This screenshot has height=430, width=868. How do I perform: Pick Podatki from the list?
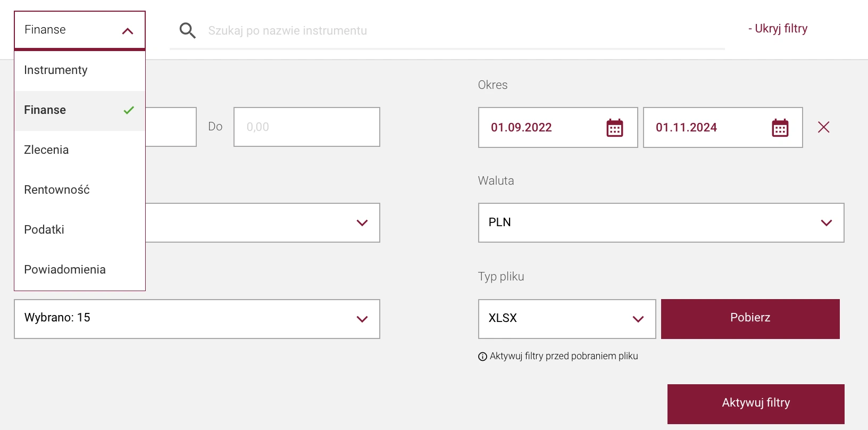coord(44,230)
